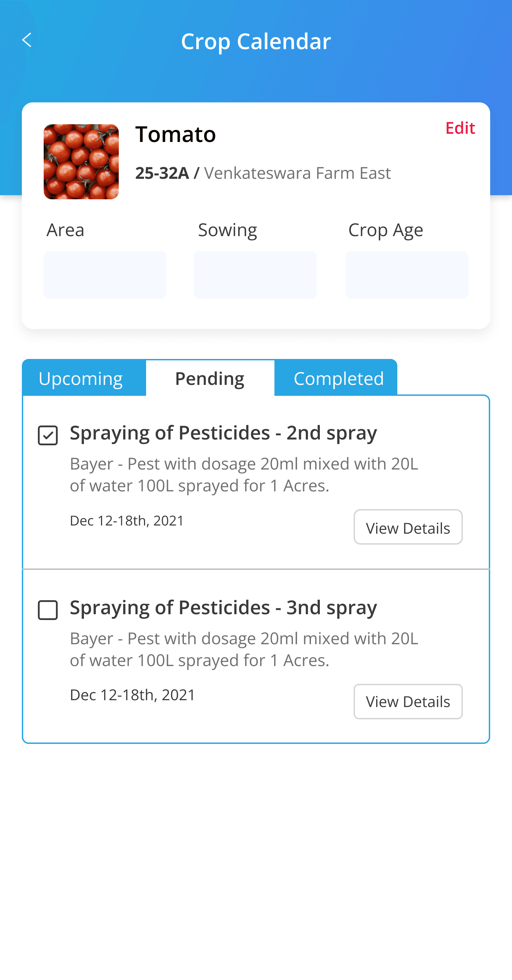Image resolution: width=512 pixels, height=980 pixels.
Task: Go back using the header arrow
Action: pos(27,40)
